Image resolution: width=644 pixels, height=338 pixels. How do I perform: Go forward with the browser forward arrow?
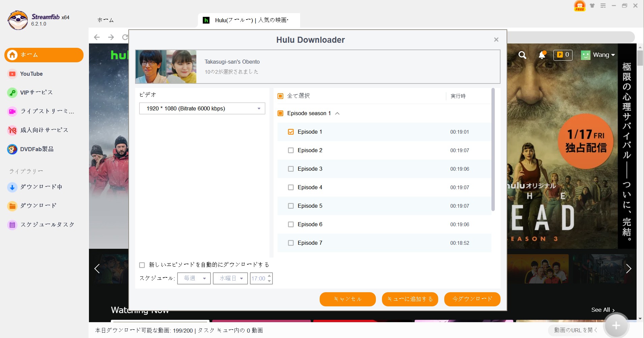111,37
